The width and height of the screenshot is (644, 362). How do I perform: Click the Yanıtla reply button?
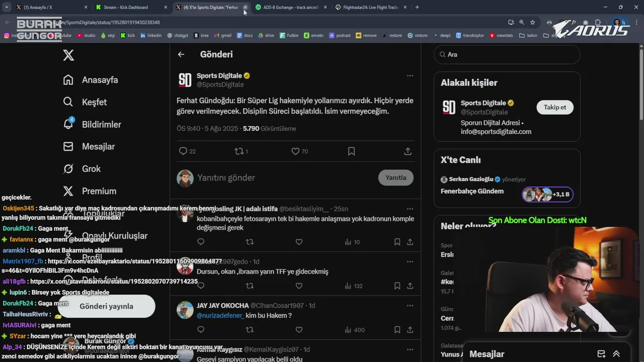(396, 177)
